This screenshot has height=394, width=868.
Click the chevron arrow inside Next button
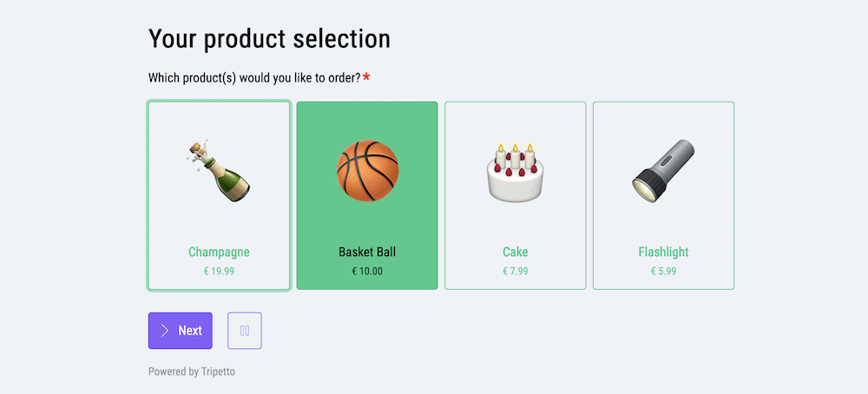pyautogui.click(x=164, y=331)
